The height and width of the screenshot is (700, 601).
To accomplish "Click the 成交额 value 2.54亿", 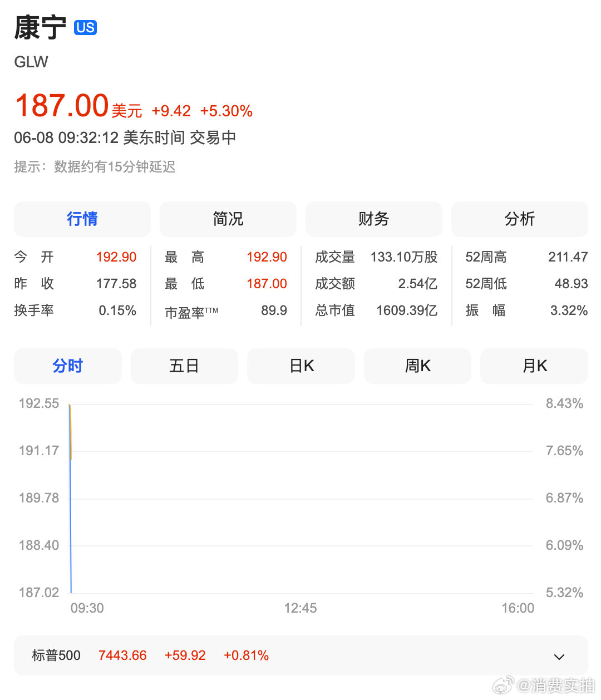I will 418,283.
